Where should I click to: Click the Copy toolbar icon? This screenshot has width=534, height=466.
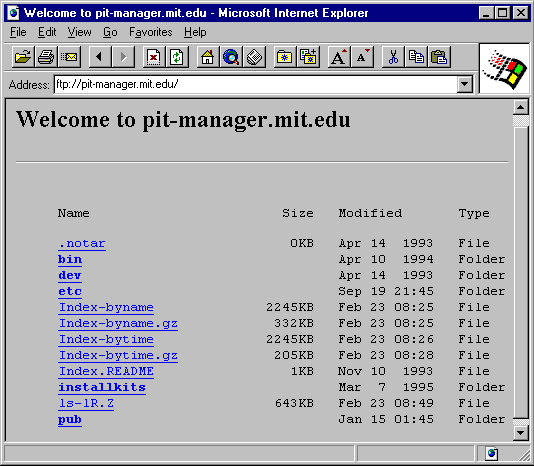coord(416,57)
